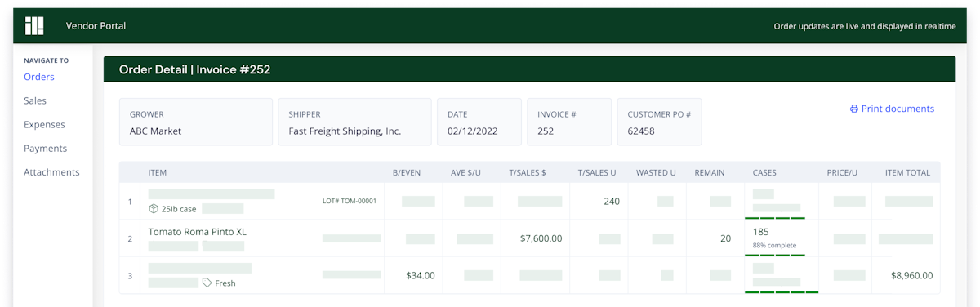Click the tag icon beside Fresh

coord(207,283)
